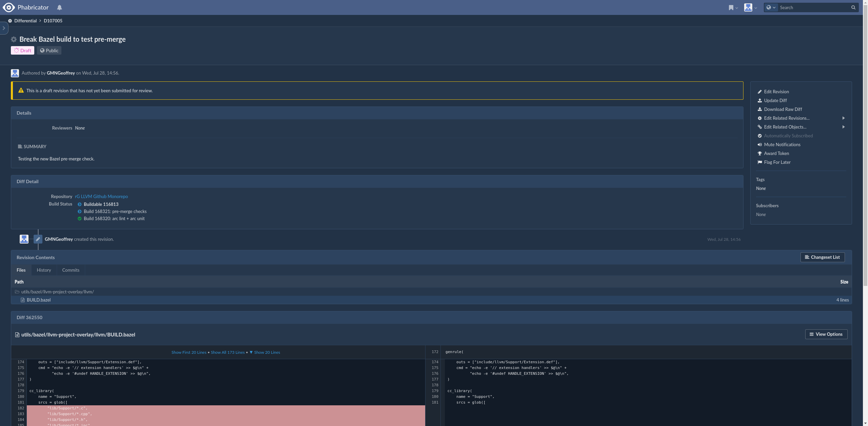Open the globe language dropdown
This screenshot has width=868, height=426.
pos(771,7)
